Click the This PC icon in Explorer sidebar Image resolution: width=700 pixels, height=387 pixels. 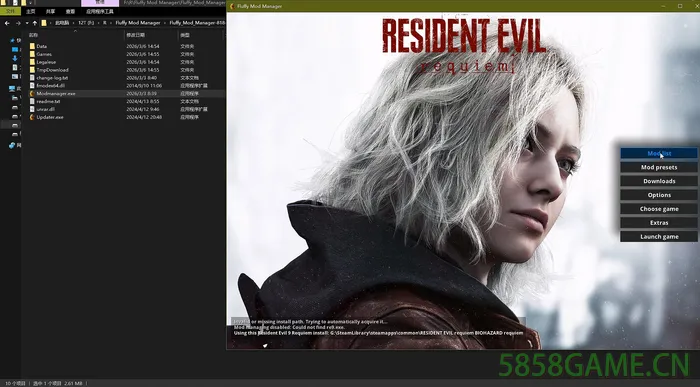point(12,88)
